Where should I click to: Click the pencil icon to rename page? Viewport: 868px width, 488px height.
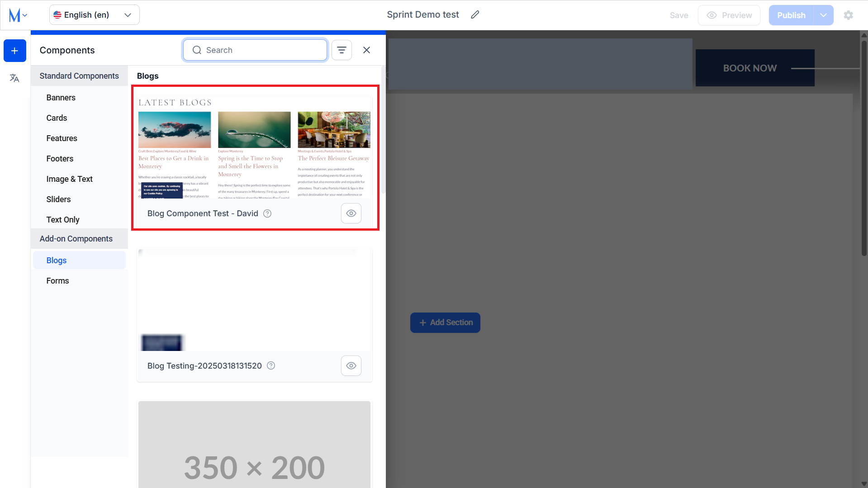pos(475,15)
